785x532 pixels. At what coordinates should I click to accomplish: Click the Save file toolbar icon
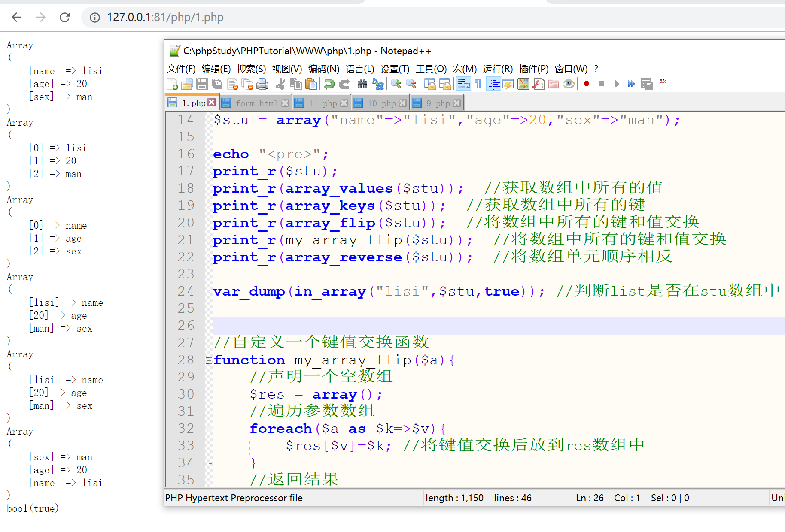tap(202, 84)
